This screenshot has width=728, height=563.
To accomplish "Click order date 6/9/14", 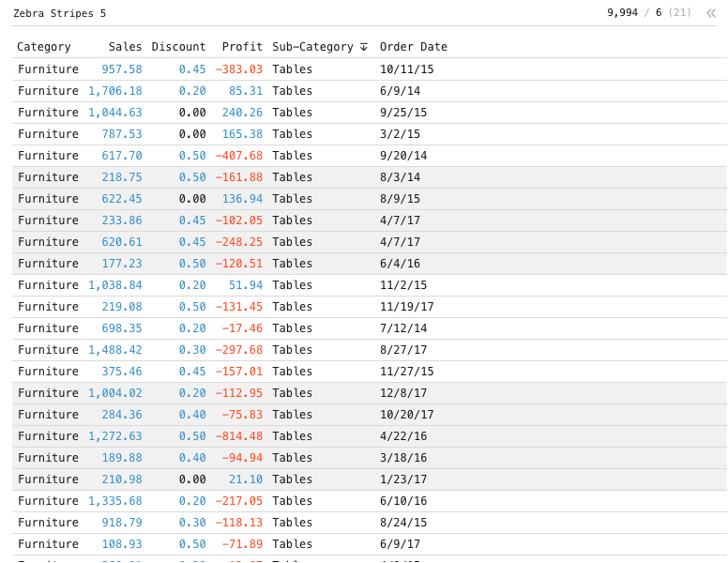I will (x=401, y=91).
